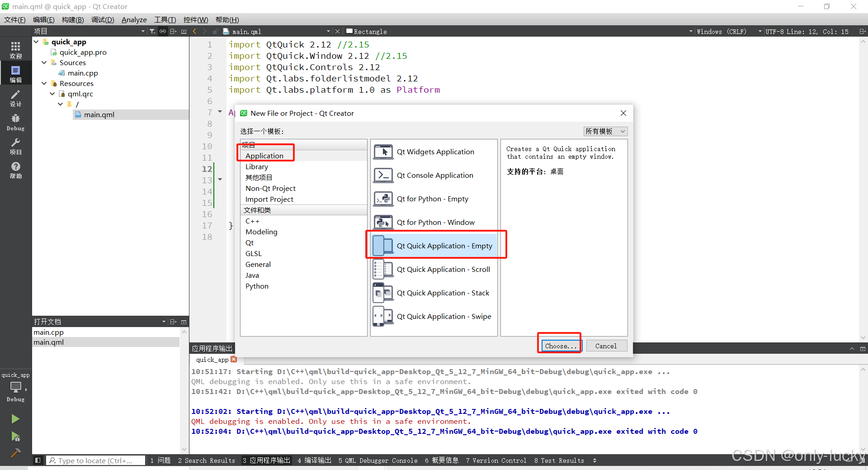The height and width of the screenshot is (470, 868).
Task: Open the 5 QML Debugger Console pane
Action: pyautogui.click(x=378, y=460)
